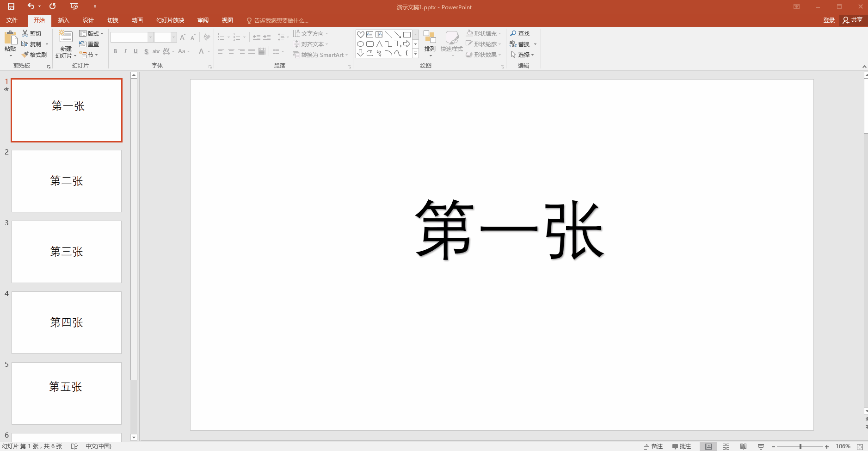Expand the 版式 layout dropdown
The height and width of the screenshot is (451, 868).
(92, 33)
